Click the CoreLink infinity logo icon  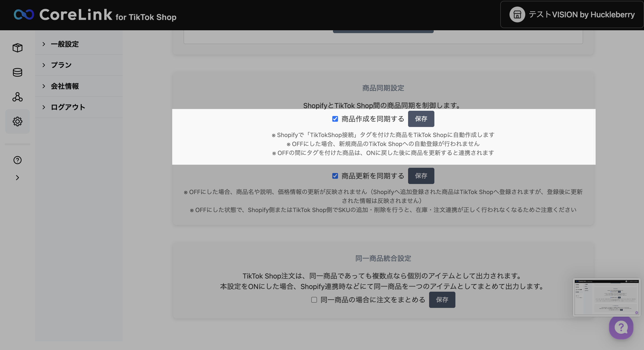pyautogui.click(x=24, y=14)
